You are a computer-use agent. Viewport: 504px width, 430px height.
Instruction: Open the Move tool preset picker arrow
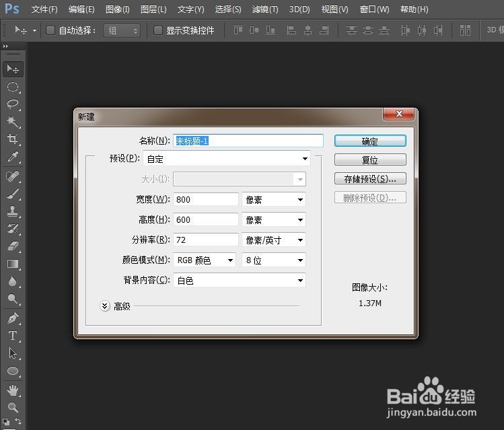click(34, 30)
